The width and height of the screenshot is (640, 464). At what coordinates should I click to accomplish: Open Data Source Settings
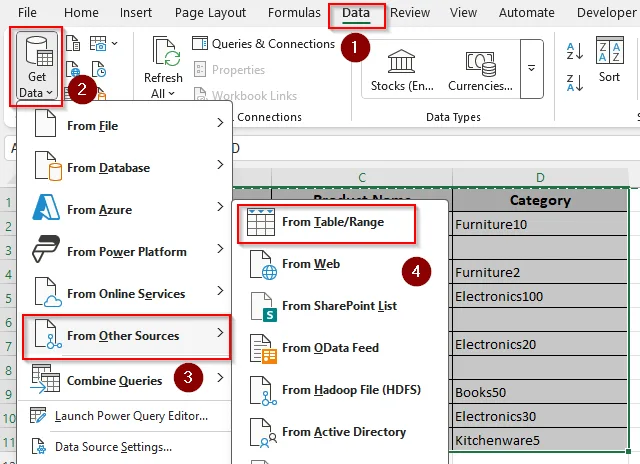tap(125, 447)
